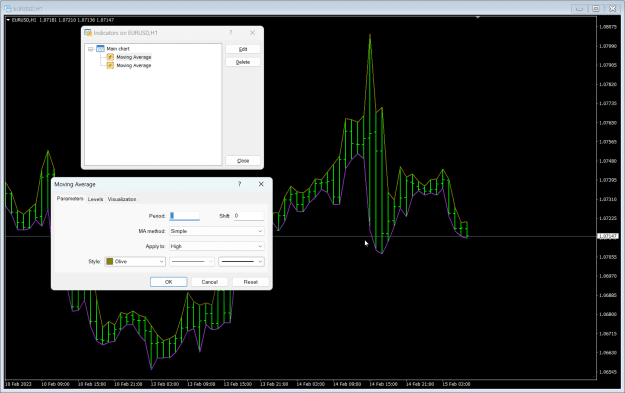Click the Close button in Indicators dialog
625x393 pixels.
click(243, 161)
